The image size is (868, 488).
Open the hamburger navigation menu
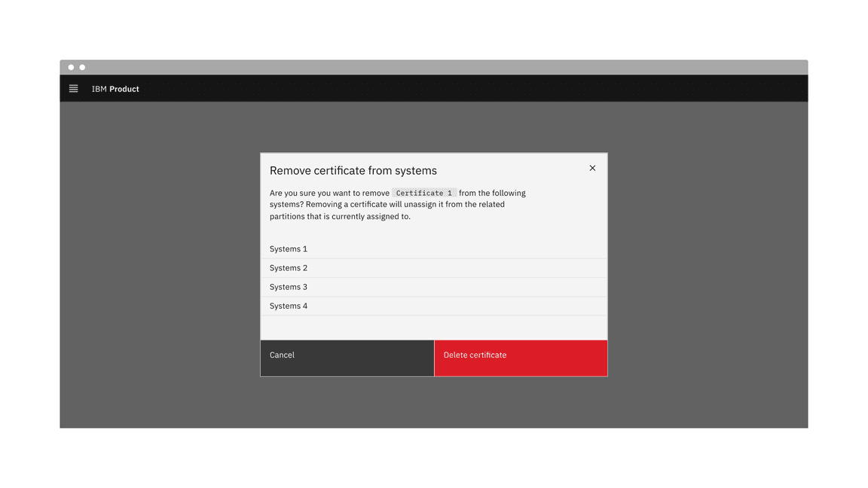pos(73,88)
